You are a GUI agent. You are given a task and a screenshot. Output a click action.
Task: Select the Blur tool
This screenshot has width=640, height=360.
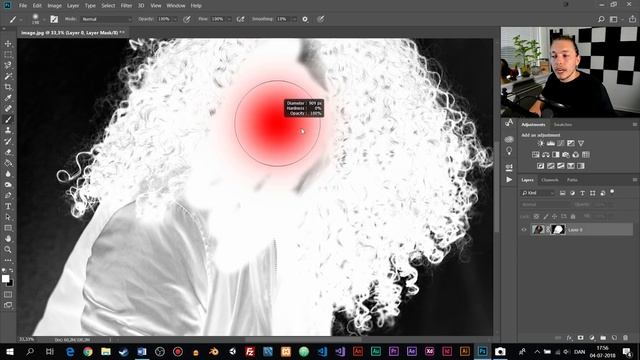(8, 173)
